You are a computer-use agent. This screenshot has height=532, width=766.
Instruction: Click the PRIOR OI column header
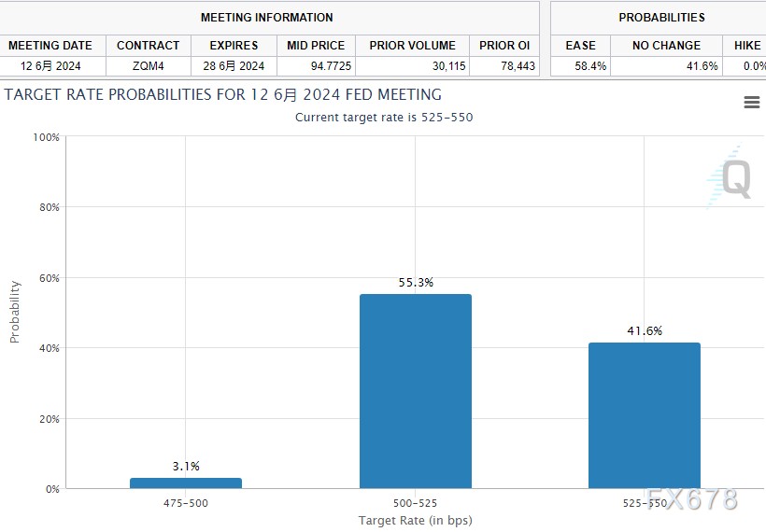point(504,46)
